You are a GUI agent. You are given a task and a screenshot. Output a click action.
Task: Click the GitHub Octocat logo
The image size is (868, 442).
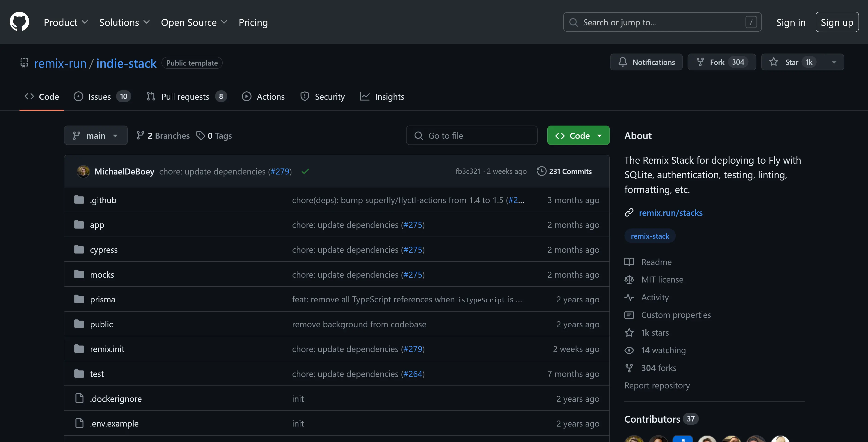tap(19, 21)
